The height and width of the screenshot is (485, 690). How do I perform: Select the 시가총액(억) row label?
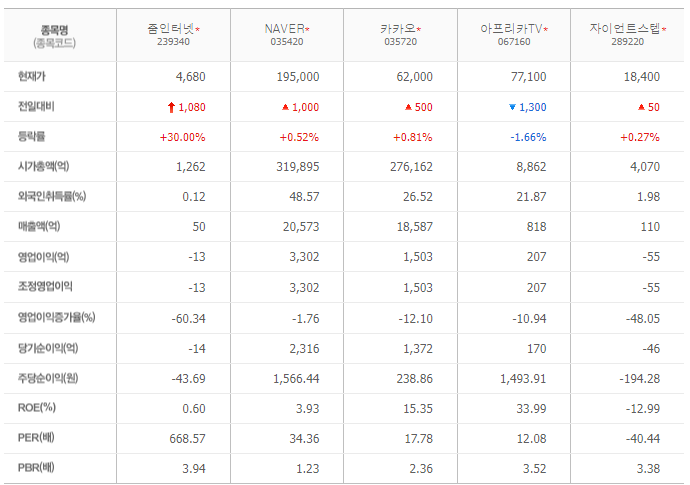point(44,166)
